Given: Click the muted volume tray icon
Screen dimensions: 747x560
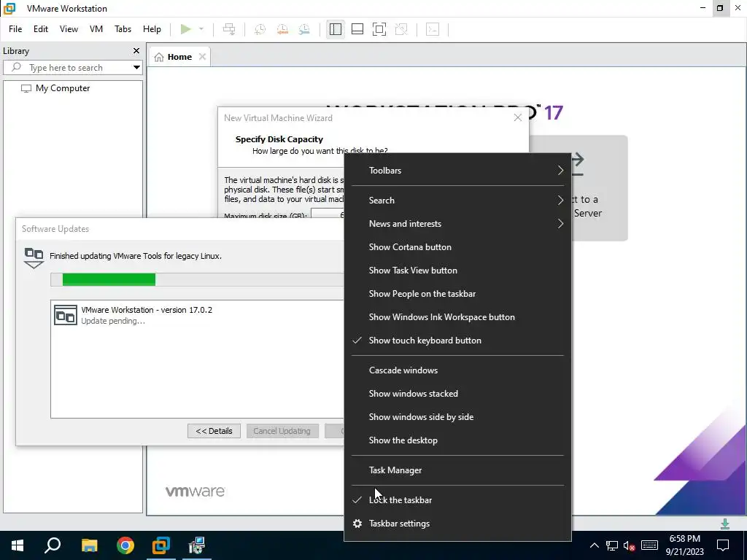Looking at the screenshot, I should pos(629,545).
